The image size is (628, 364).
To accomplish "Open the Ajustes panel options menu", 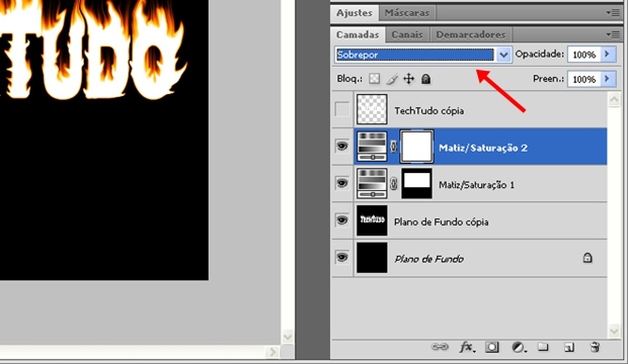I will click(x=613, y=13).
